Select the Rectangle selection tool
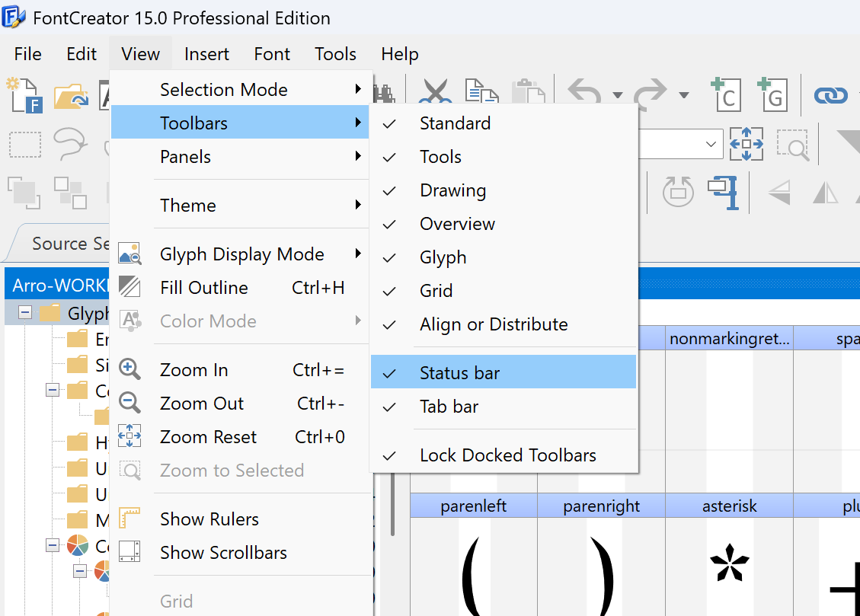Screen dimensions: 860x616 25,145
